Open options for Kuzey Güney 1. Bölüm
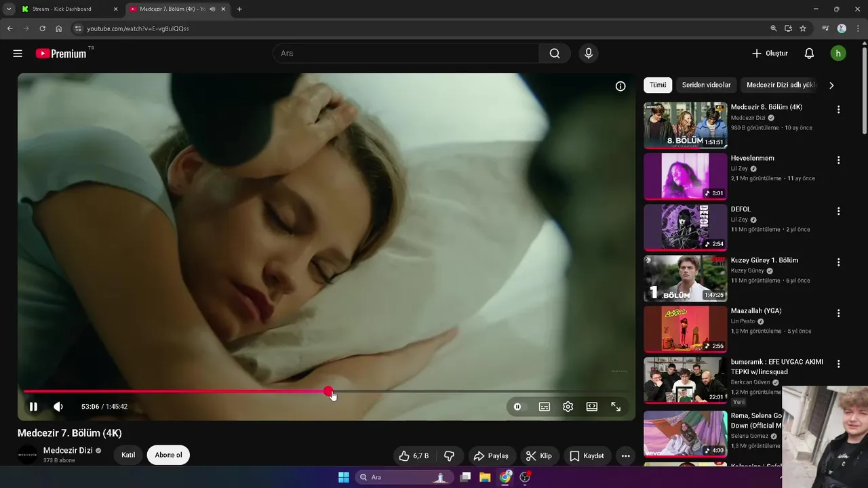This screenshot has height=488, width=868. click(x=838, y=262)
